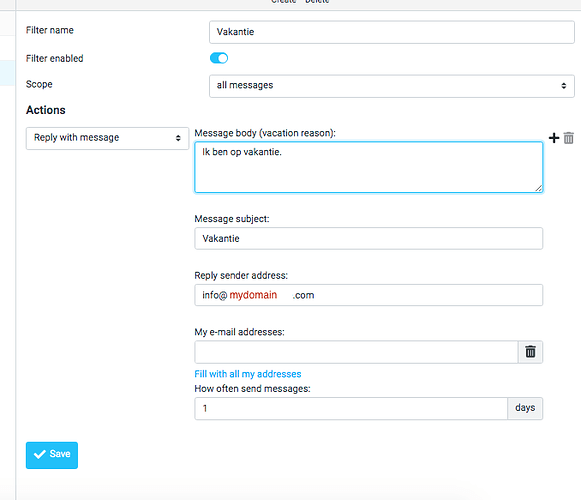This screenshot has width=581, height=500.
Task: Click the Filter name label
Action: point(50,30)
